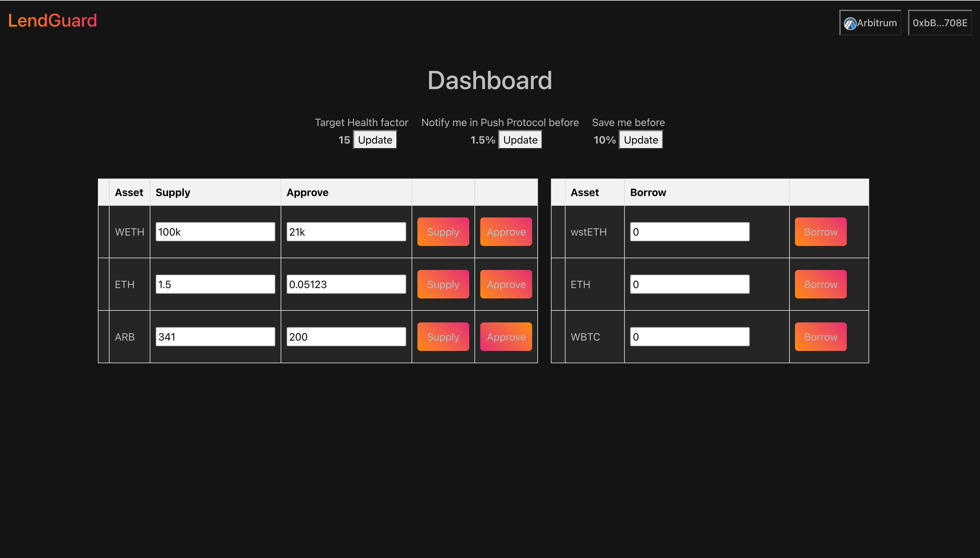Click Supply button for ETH
This screenshot has height=558, width=980.
coord(443,284)
